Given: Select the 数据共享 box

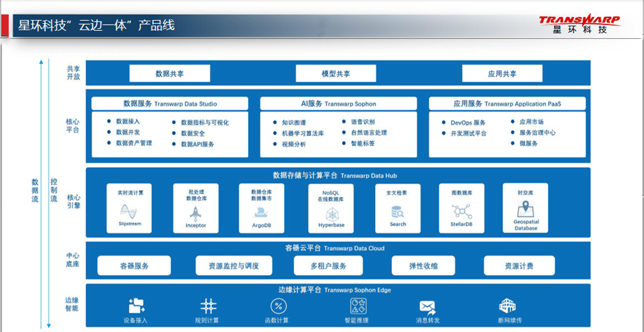Looking at the screenshot, I should click(x=169, y=73).
